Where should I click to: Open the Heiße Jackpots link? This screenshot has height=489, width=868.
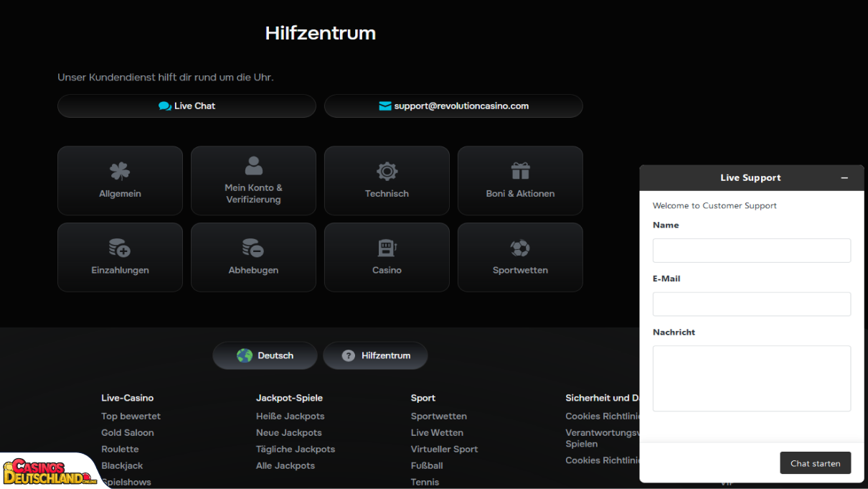click(291, 416)
